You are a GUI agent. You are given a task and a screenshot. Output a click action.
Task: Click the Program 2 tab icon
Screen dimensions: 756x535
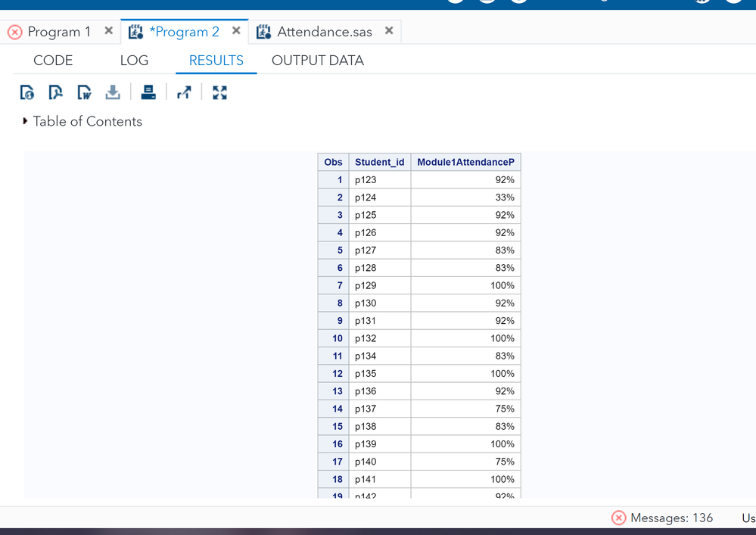coord(135,33)
